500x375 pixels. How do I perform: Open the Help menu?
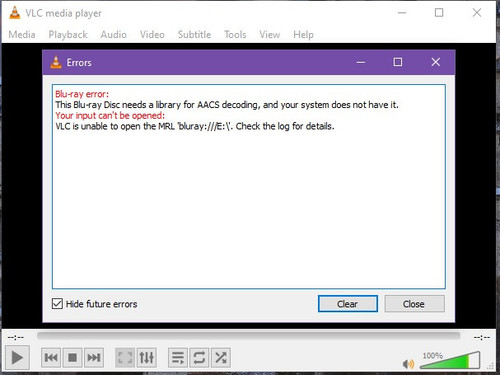303,35
